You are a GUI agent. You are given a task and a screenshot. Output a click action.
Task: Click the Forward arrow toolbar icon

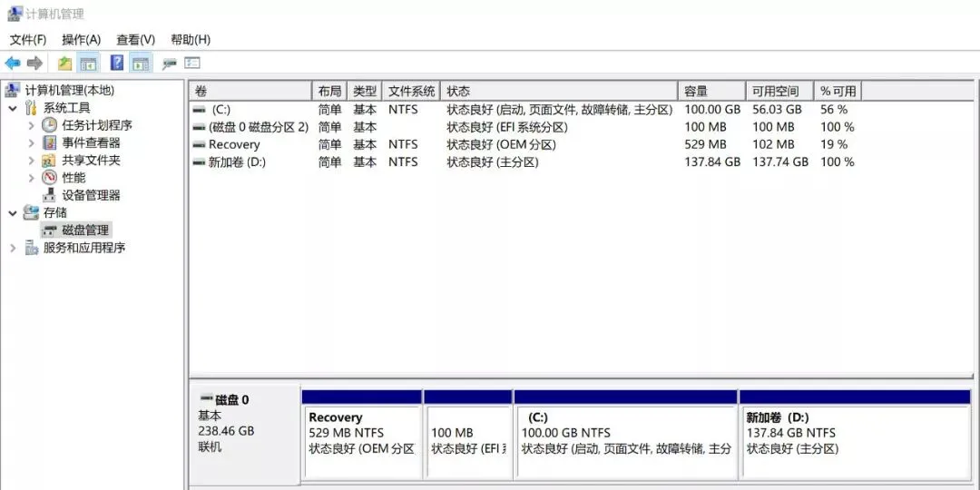pos(35,64)
